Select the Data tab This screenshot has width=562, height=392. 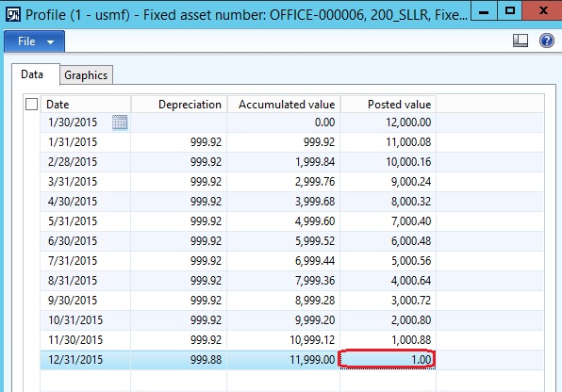[32, 74]
